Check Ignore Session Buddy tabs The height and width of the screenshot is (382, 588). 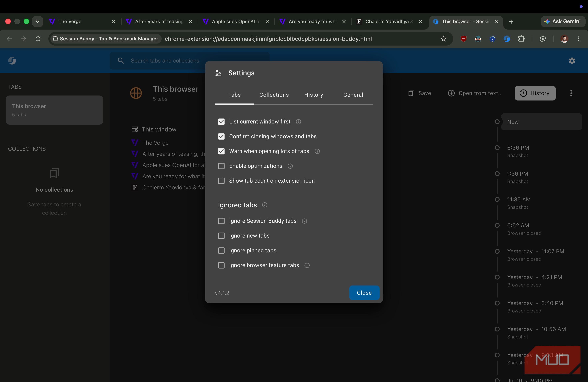click(221, 221)
